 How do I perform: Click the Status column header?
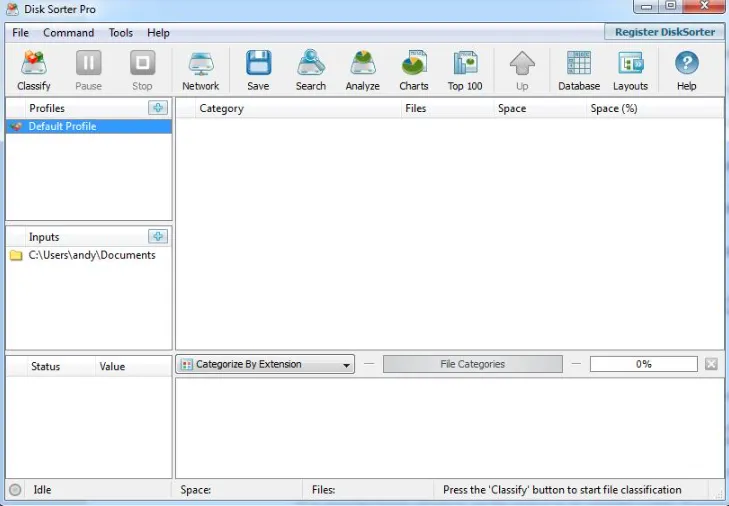pos(60,366)
